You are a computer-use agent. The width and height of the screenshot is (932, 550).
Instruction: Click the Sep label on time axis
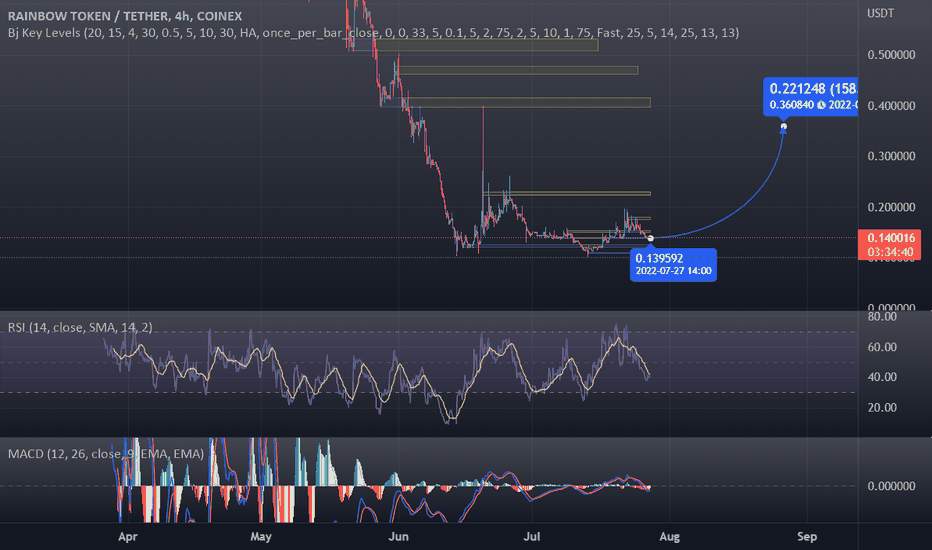coord(807,536)
